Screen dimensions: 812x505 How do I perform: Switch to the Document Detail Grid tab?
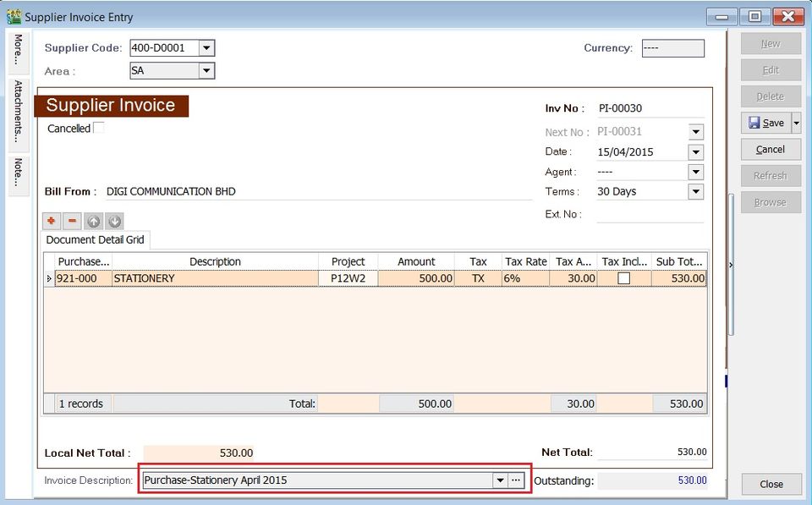96,240
